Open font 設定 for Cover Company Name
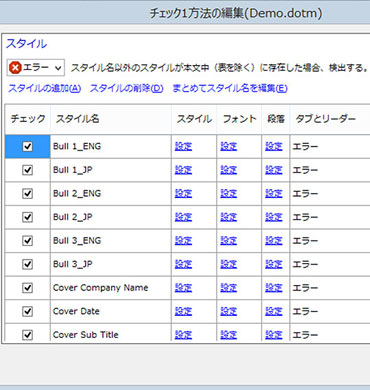Image resolution: width=370 pixels, height=390 pixels. (x=229, y=288)
